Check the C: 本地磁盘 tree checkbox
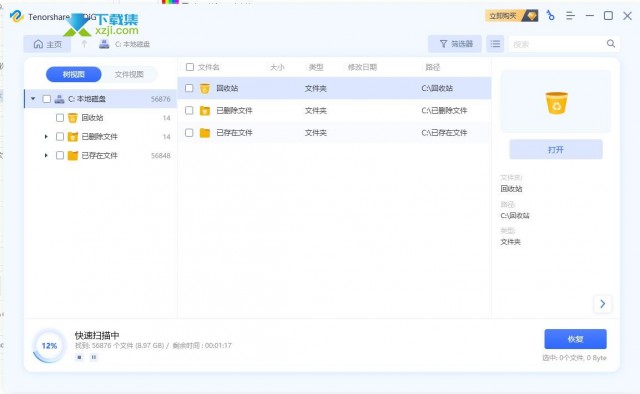 pyautogui.click(x=47, y=99)
